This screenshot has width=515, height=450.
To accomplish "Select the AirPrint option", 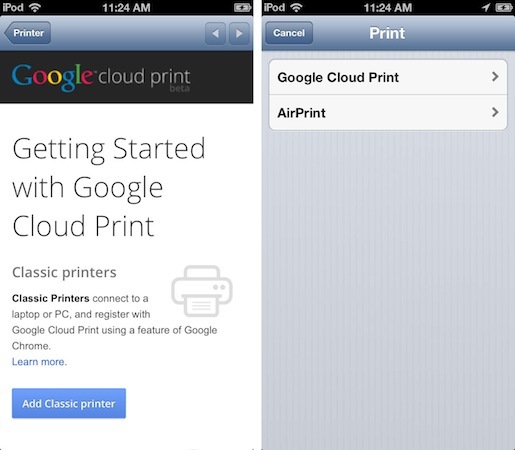I will point(388,113).
